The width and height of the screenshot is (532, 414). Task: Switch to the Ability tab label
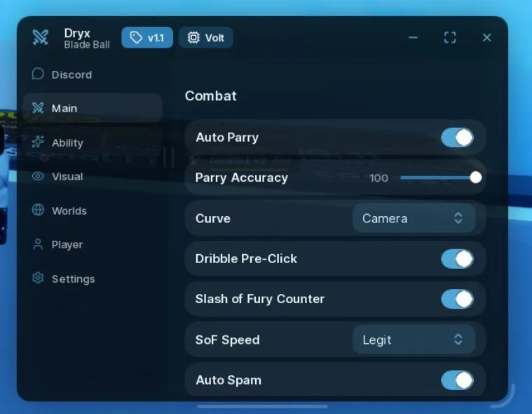[67, 143]
